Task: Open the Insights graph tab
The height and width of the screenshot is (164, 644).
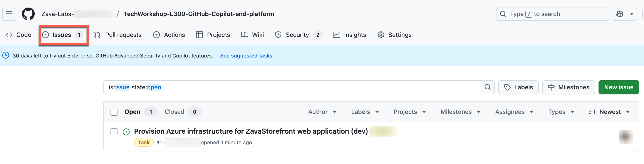Action: (x=349, y=35)
